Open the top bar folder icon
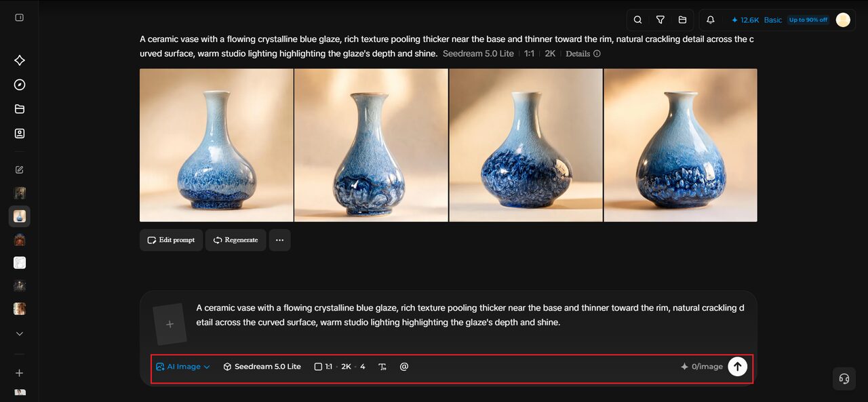Image resolution: width=868 pixels, height=402 pixels. [682, 20]
